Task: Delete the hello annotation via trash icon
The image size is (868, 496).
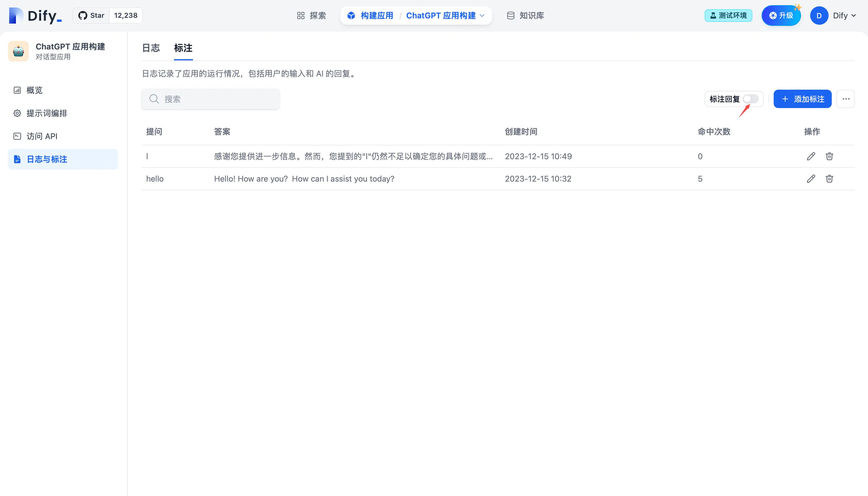Action: tap(829, 178)
